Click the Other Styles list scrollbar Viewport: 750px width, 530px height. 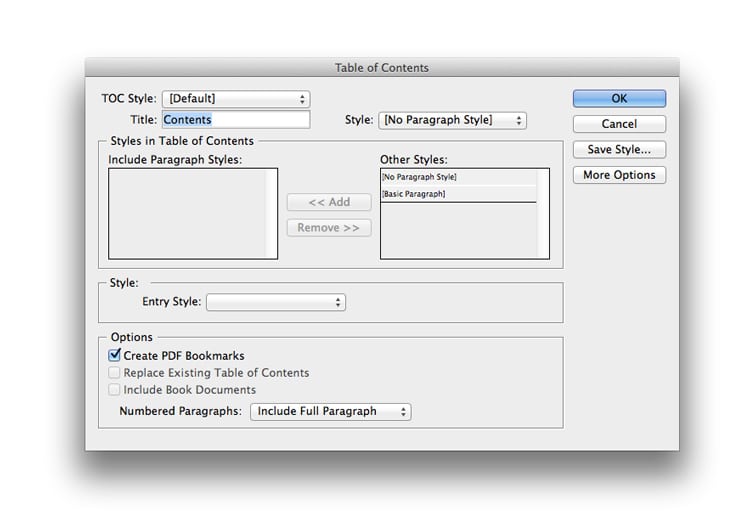pyautogui.click(x=542, y=213)
